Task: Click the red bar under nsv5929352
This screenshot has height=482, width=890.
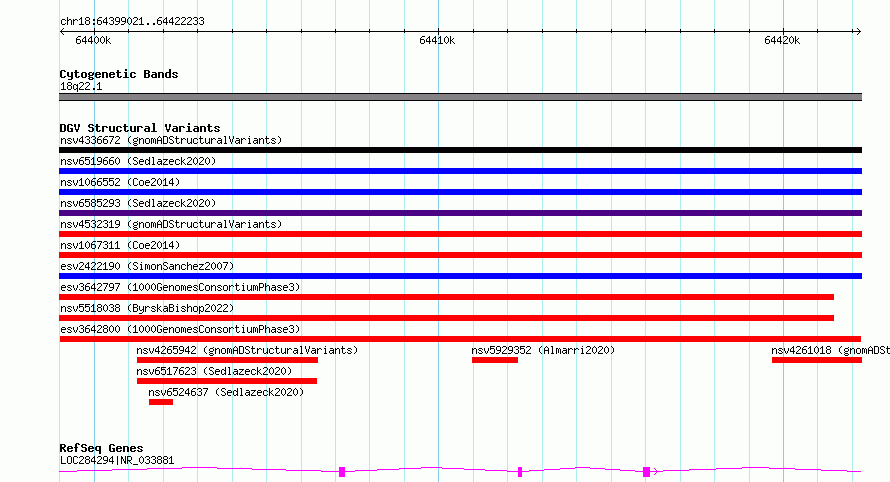Action: (494, 360)
